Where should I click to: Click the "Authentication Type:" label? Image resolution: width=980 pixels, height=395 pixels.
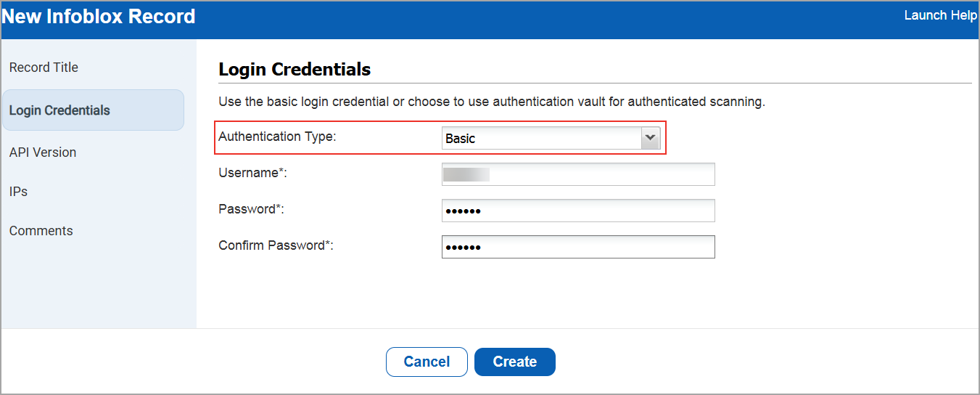pos(277,137)
